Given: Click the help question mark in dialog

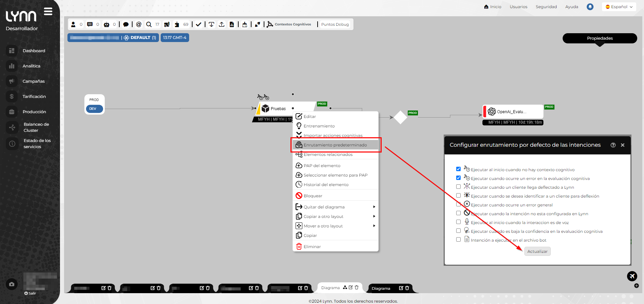Looking at the screenshot, I should (613, 145).
